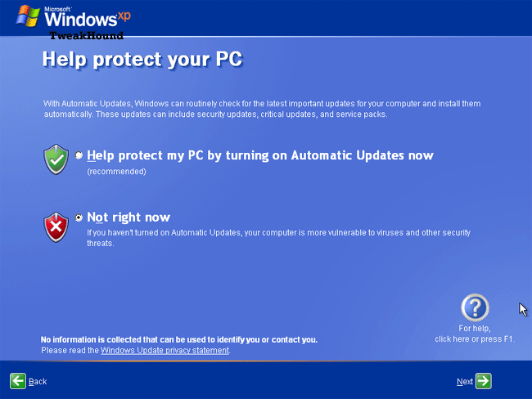Click the 'Help protect your PC' heading
Screen dimensions: 532x399
pyautogui.click(x=142, y=60)
